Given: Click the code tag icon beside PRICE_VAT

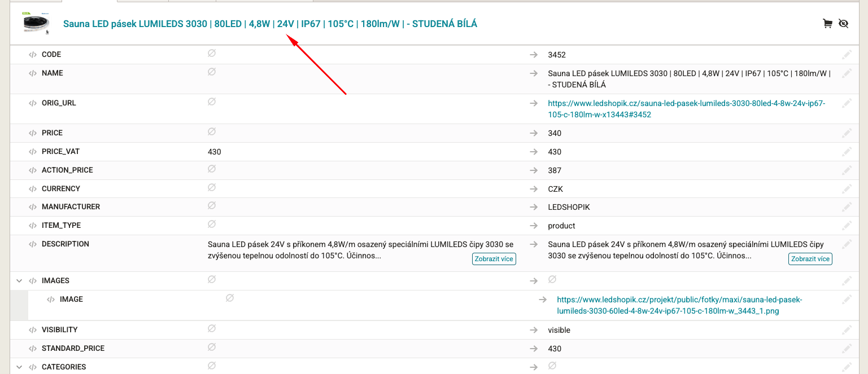Looking at the screenshot, I should click(x=33, y=152).
